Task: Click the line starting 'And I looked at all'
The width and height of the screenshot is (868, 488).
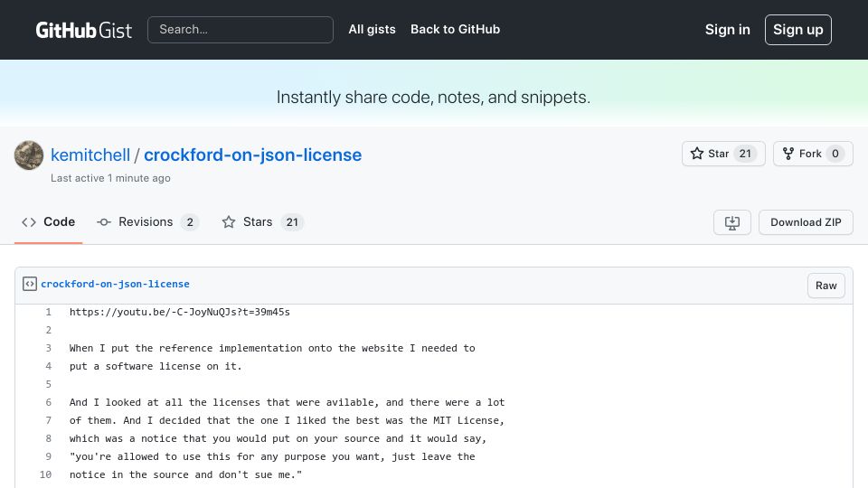Action: tap(287, 402)
